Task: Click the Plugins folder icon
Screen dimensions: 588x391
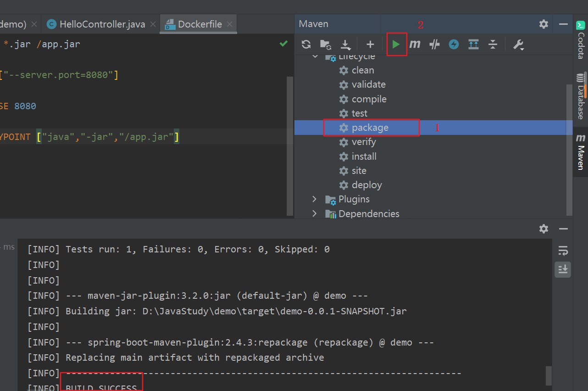Action: pyautogui.click(x=330, y=200)
